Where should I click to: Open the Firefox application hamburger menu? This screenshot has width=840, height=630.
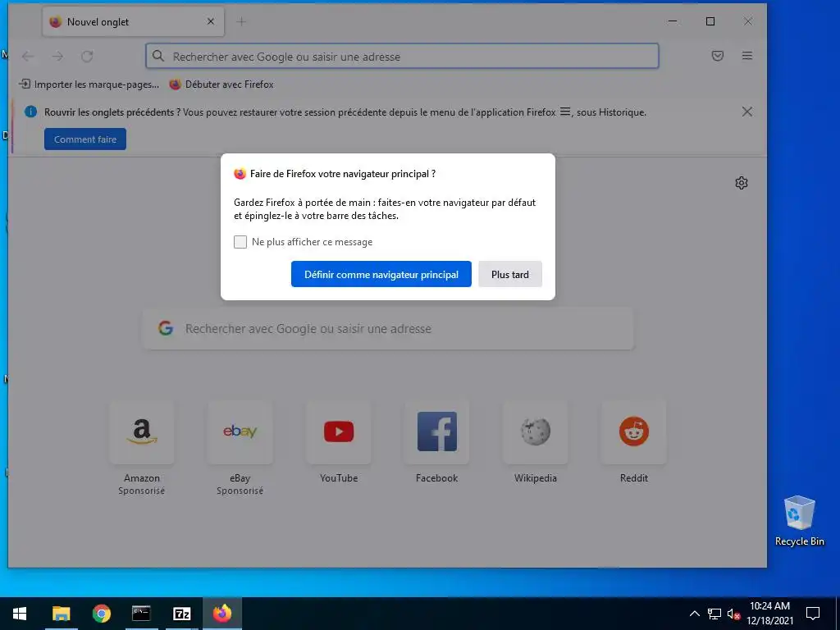pyautogui.click(x=747, y=56)
